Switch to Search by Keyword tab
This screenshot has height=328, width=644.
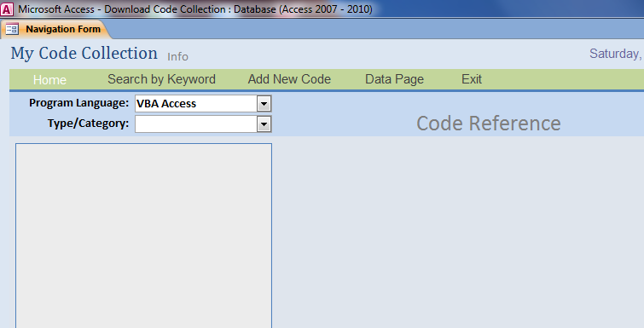161,79
